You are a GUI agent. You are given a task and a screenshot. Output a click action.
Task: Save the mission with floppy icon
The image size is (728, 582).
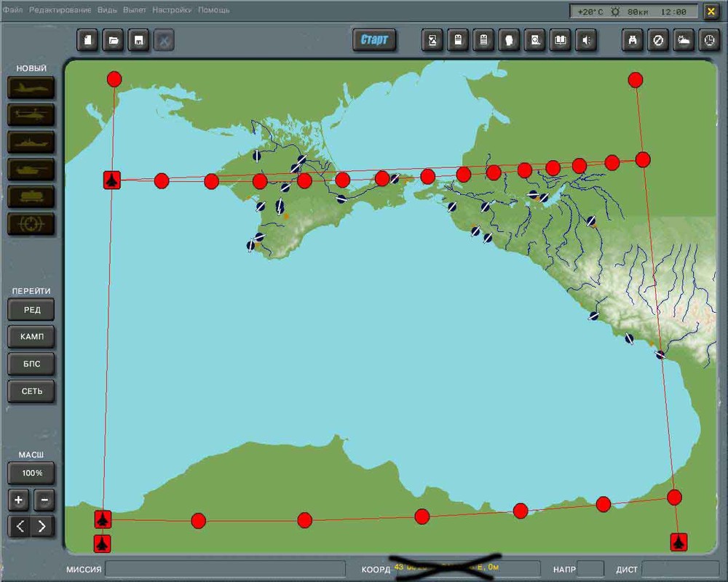point(138,41)
